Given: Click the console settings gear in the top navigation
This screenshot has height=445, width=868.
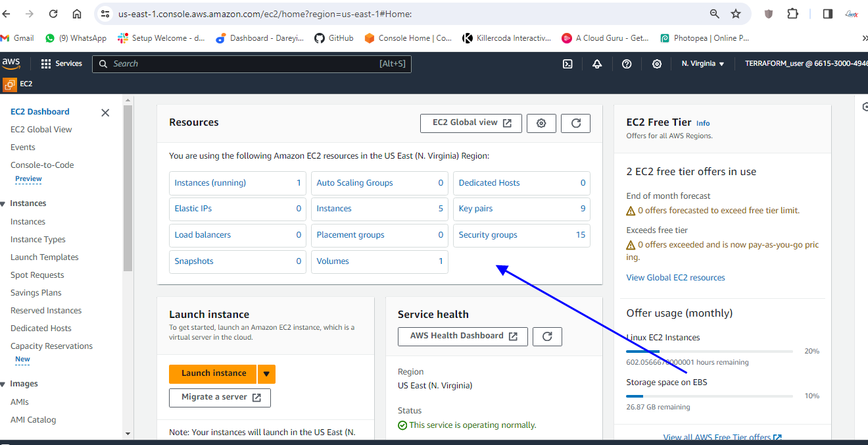Looking at the screenshot, I should [656, 64].
